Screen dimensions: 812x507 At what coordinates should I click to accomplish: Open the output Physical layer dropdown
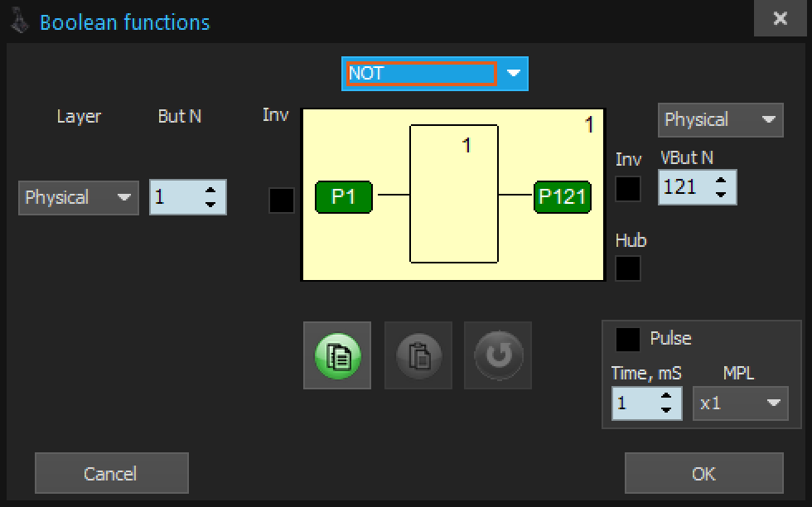[x=720, y=120]
